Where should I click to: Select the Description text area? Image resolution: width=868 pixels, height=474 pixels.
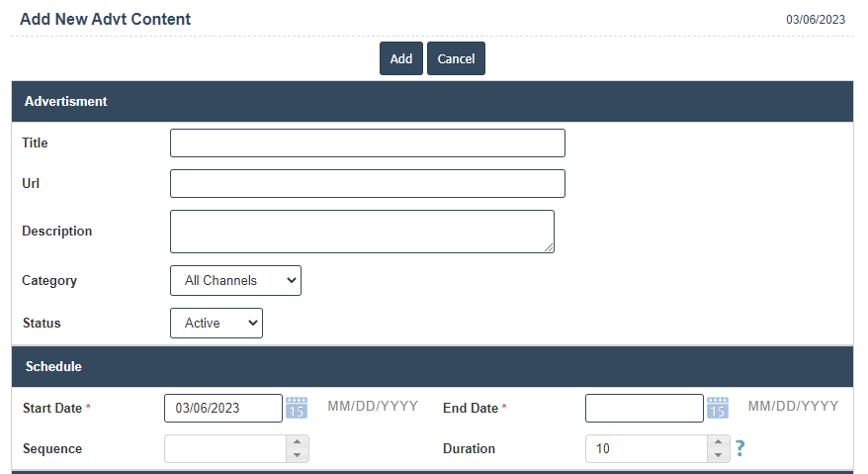[362, 232]
